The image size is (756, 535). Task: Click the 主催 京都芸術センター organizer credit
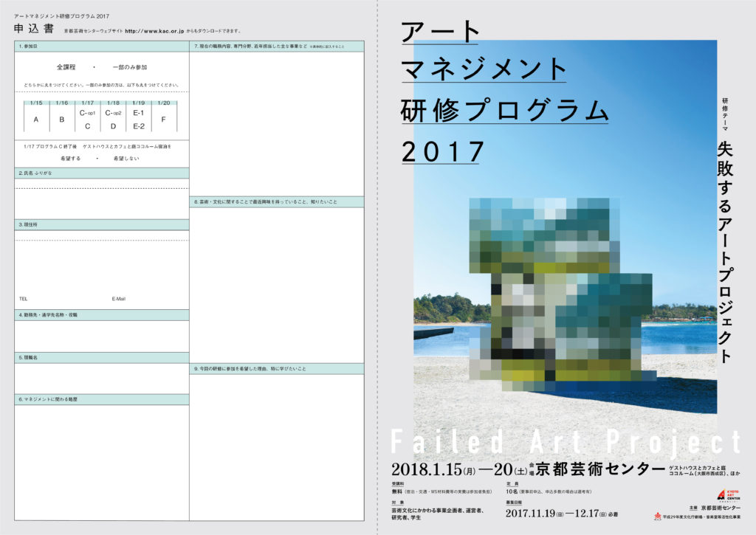pos(715,508)
